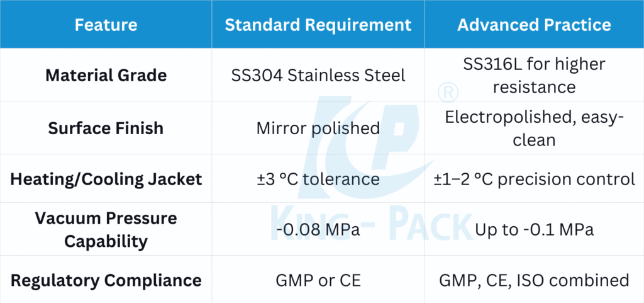Click the Regulatory Compliance row label

pos(106,280)
